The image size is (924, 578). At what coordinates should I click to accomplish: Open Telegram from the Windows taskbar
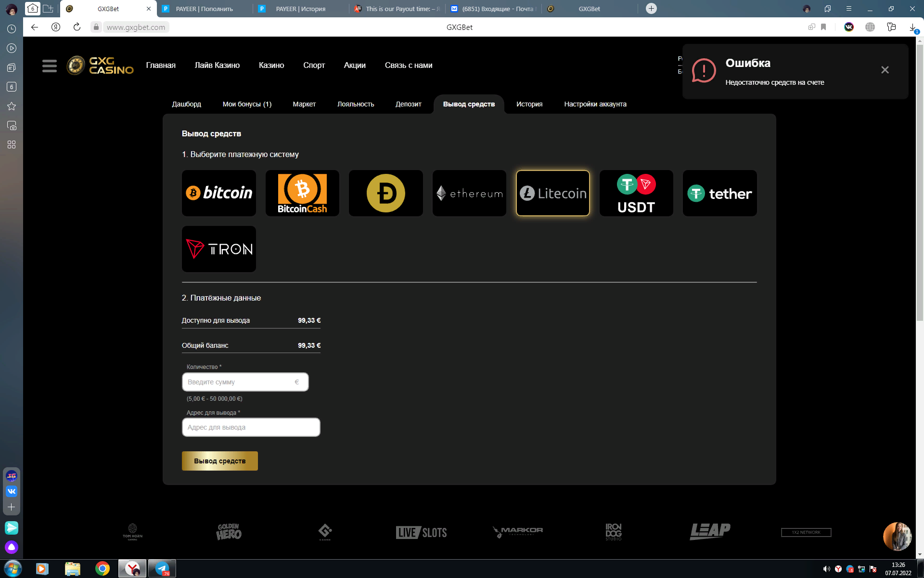point(162,568)
